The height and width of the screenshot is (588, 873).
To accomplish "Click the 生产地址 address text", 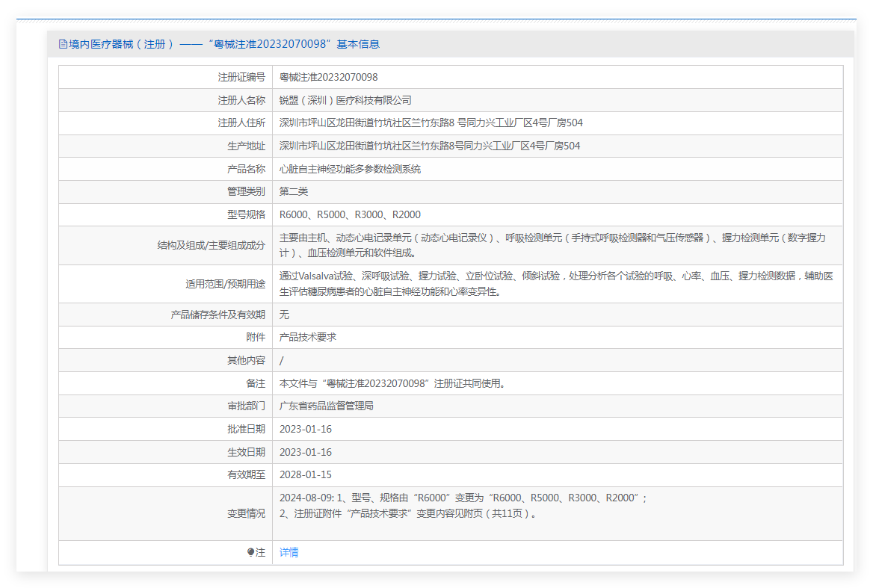I will (x=430, y=146).
